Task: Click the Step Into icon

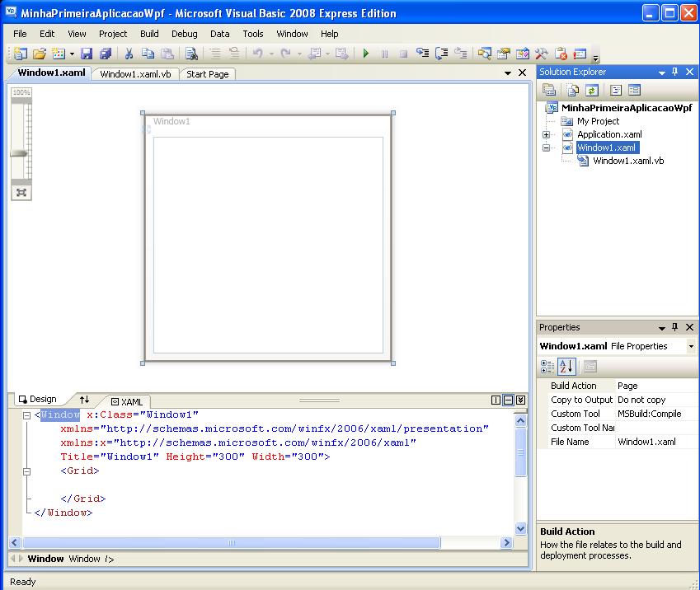Action: tap(422, 54)
